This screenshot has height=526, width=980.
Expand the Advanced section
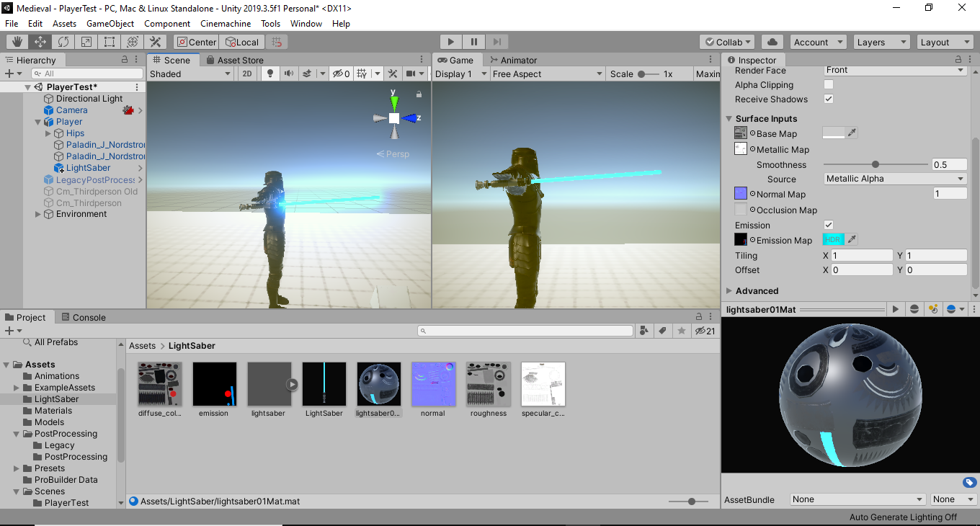coord(729,290)
